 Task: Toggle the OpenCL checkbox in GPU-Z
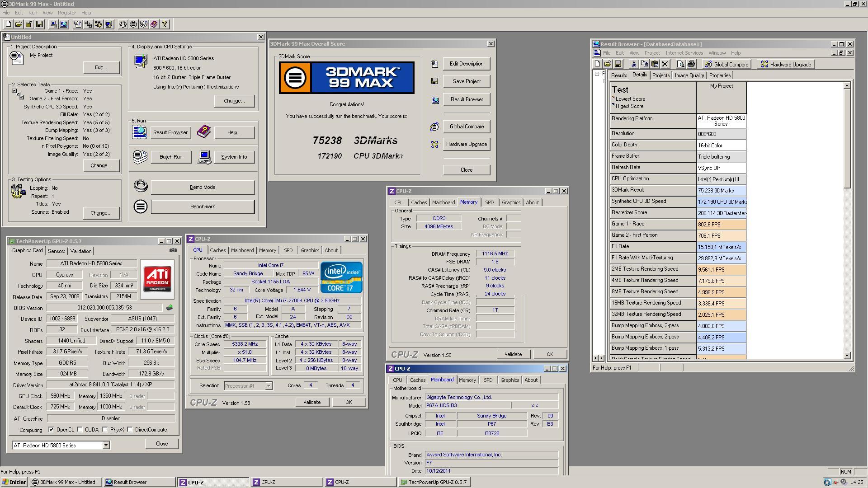pos(51,430)
